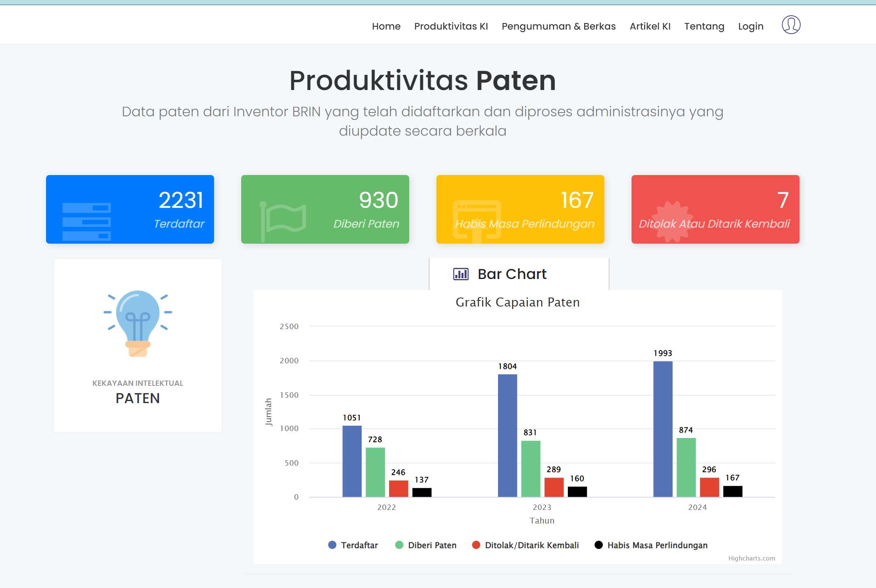Click the x-axis label 2024
The width and height of the screenshot is (876, 588).
pos(698,507)
